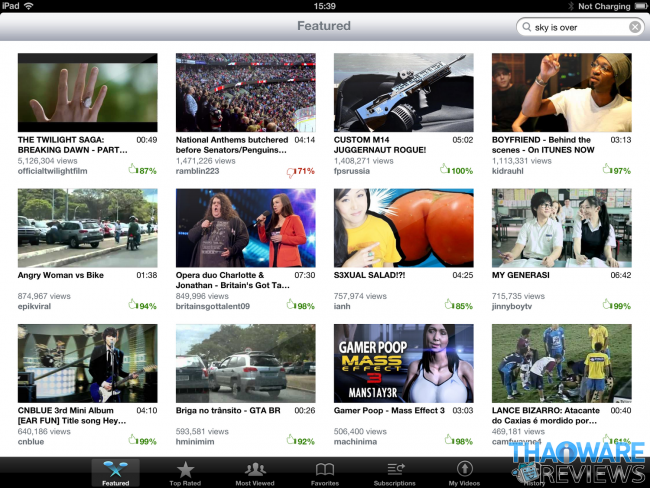Select title 'S3XUAL SALAD!?!'

[369, 275]
